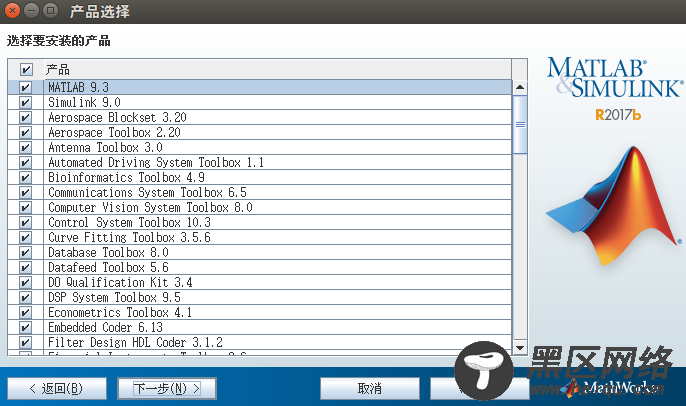Uncheck the Simulink 9.0 checkbox

click(25, 102)
